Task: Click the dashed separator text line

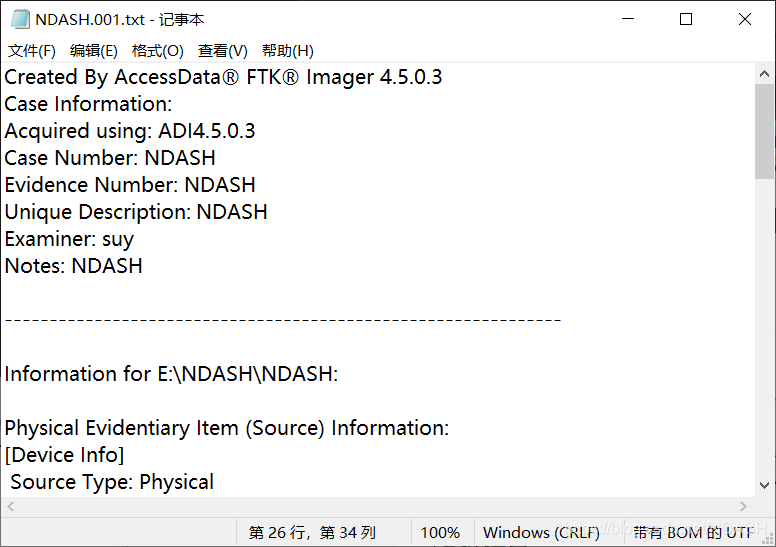Action: coord(283,320)
